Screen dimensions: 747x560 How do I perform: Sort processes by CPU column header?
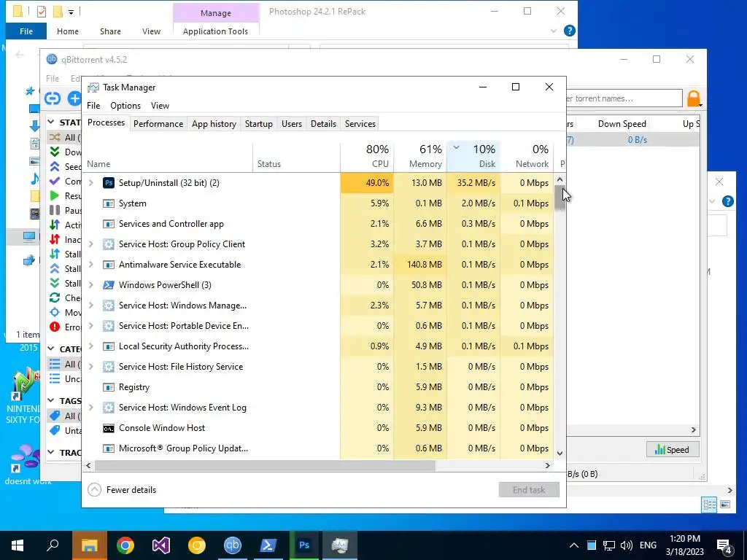[368, 156]
